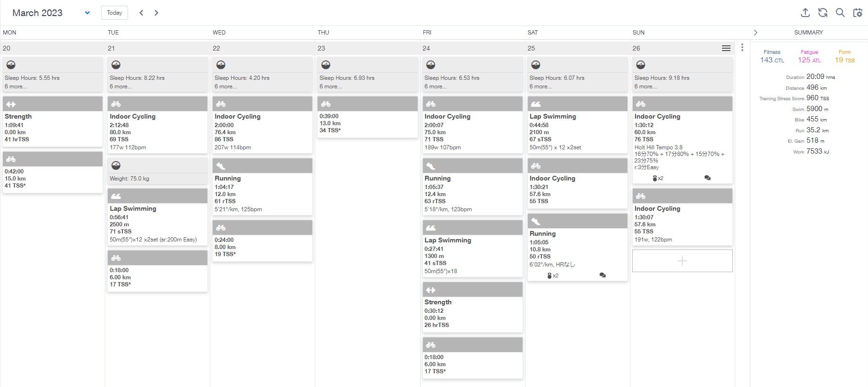Open the week options three-dot menu
The image size is (868, 387).
click(742, 47)
